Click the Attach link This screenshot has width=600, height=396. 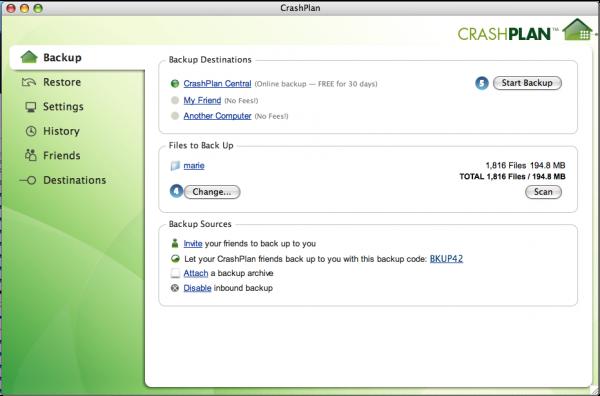coord(196,273)
